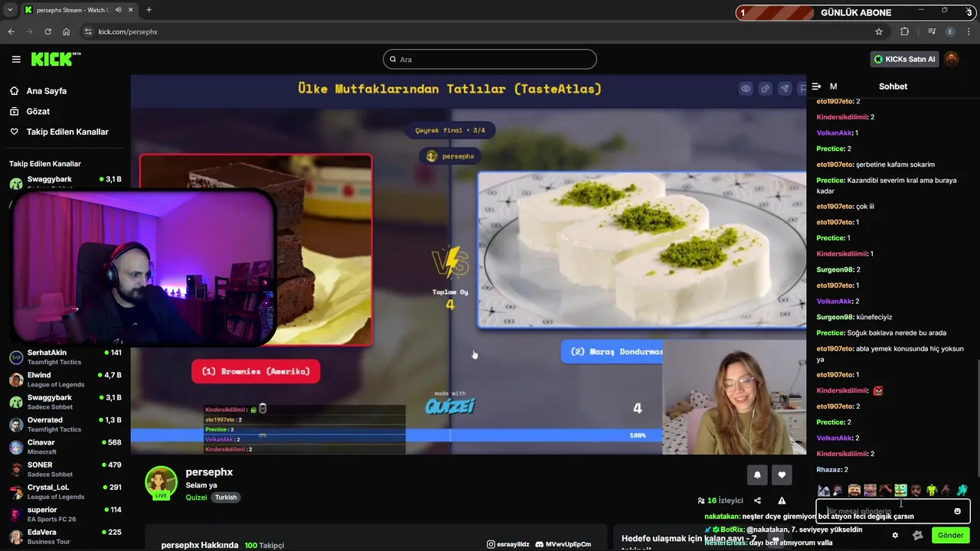
Task: Open the Quizei category link
Action: tap(196, 497)
